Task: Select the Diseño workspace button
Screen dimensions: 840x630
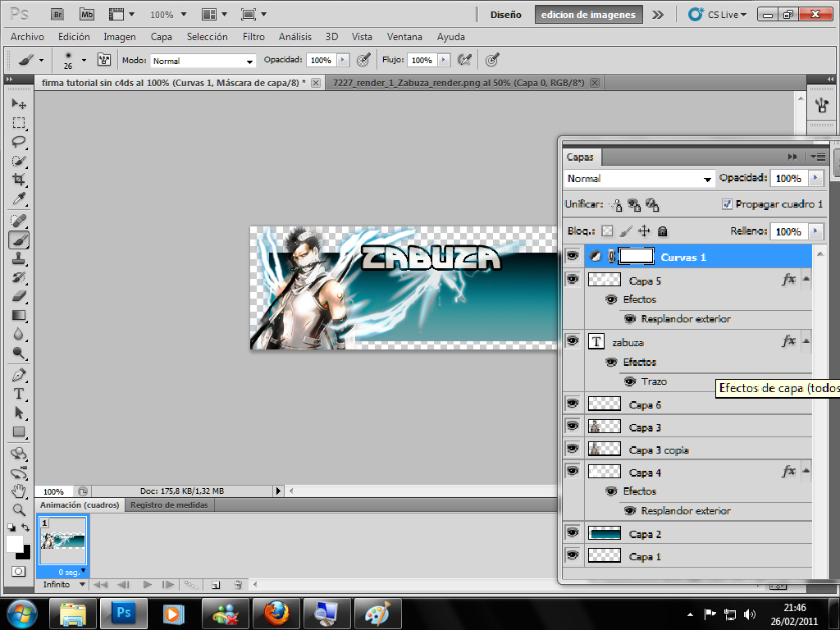Action: click(505, 15)
